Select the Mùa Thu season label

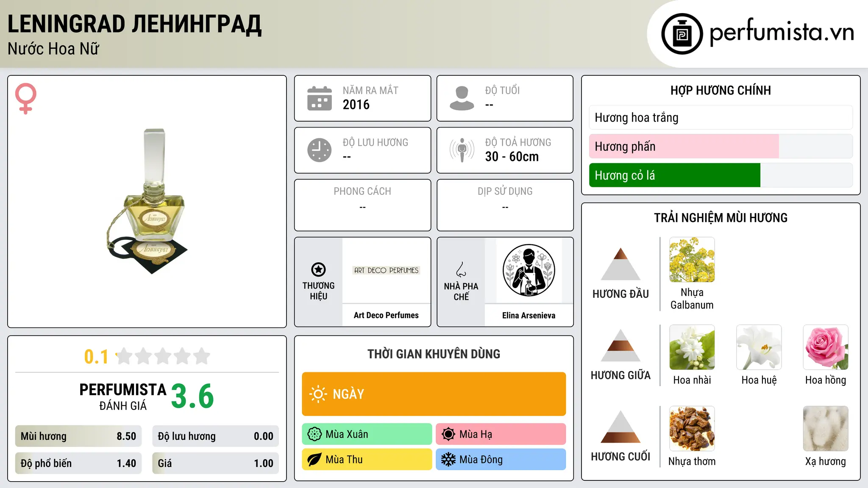[367, 460]
